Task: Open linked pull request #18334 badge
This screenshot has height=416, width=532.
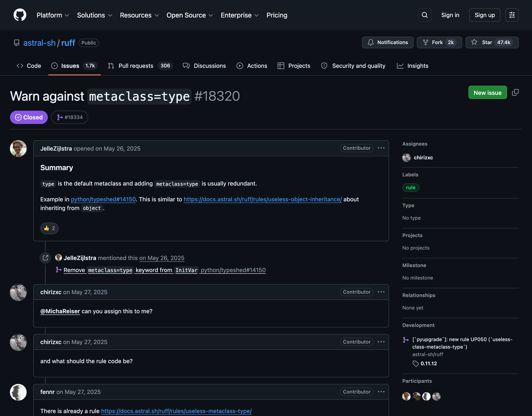Action: [x=70, y=117]
